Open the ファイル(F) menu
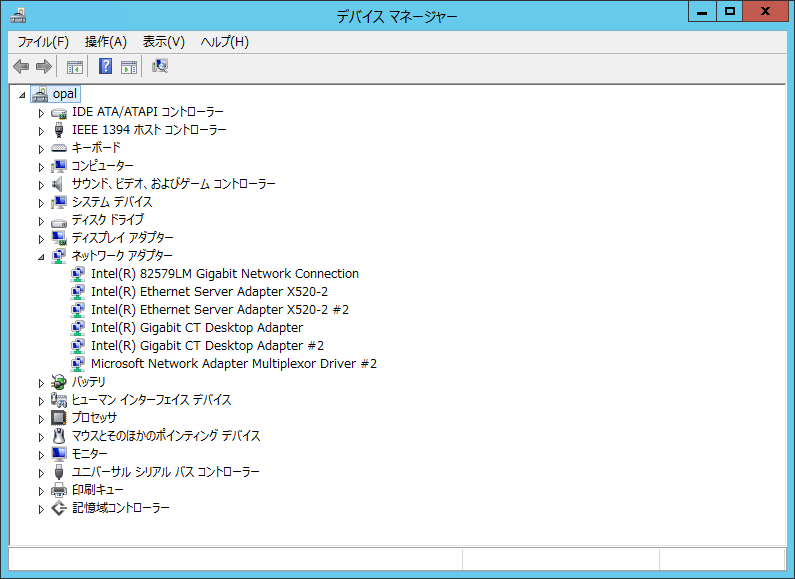The image size is (795, 579). 43,42
